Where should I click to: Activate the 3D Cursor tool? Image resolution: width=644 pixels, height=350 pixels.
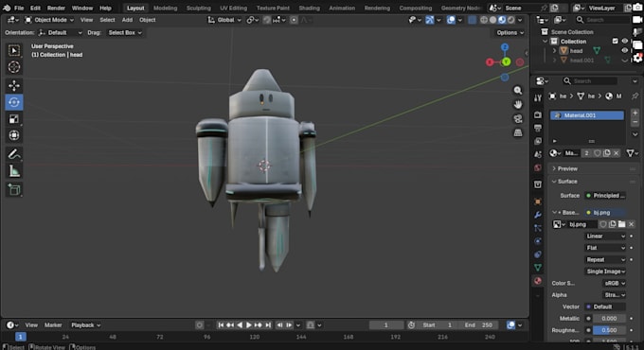[14, 67]
